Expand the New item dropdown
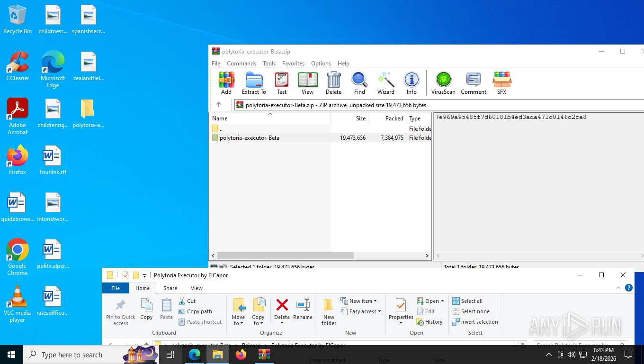The image size is (644, 364). point(358,301)
